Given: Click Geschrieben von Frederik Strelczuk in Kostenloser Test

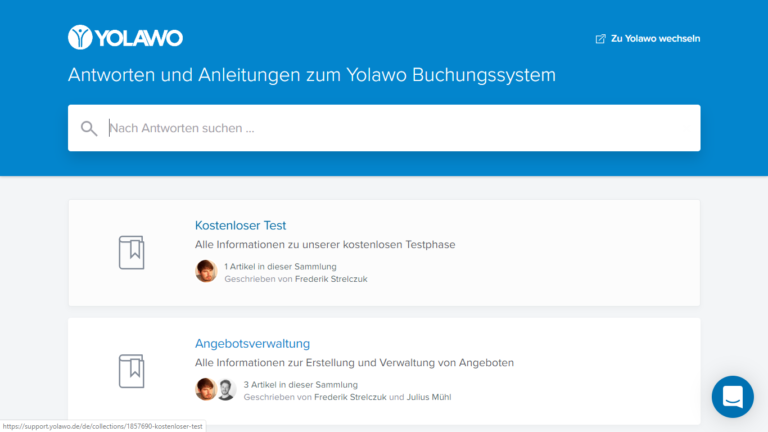Looking at the screenshot, I should point(296,279).
